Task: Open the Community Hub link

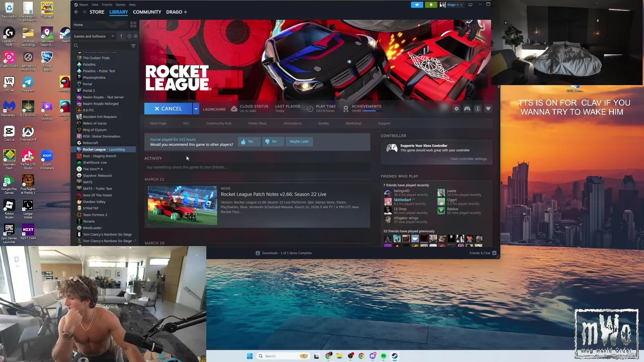Action: tap(219, 123)
